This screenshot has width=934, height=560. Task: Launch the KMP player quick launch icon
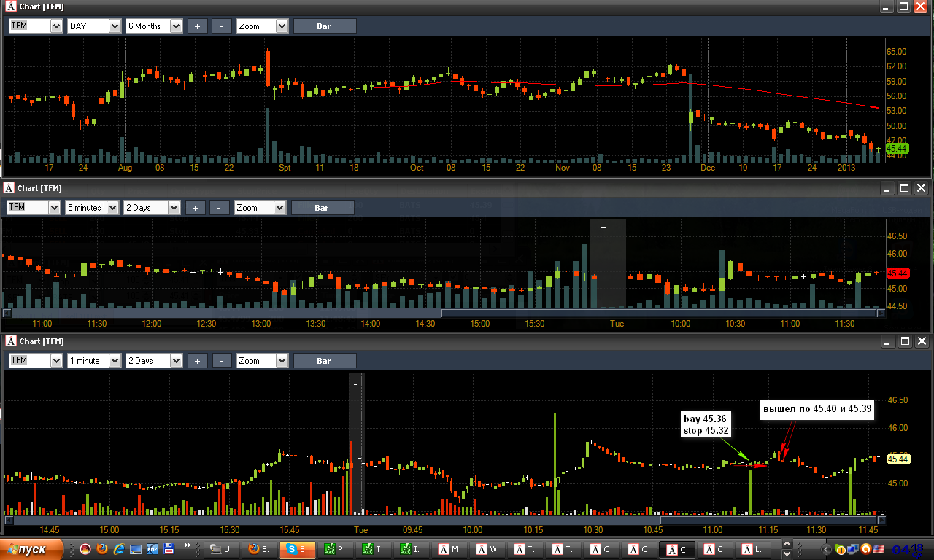tap(153, 549)
